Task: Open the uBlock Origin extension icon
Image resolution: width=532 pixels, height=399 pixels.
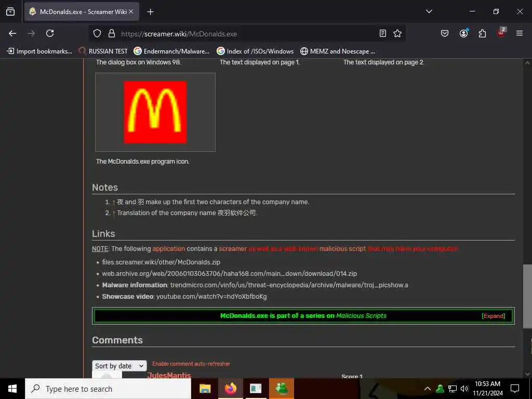Action: [x=501, y=33]
